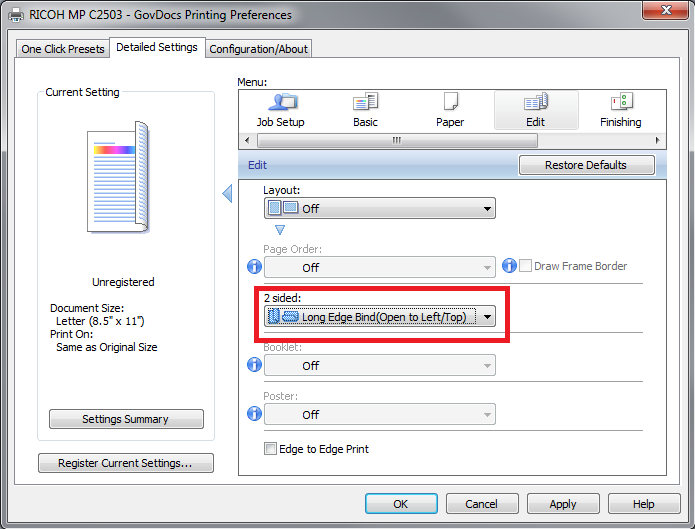Click the info icon beside Booklet

coord(254,364)
